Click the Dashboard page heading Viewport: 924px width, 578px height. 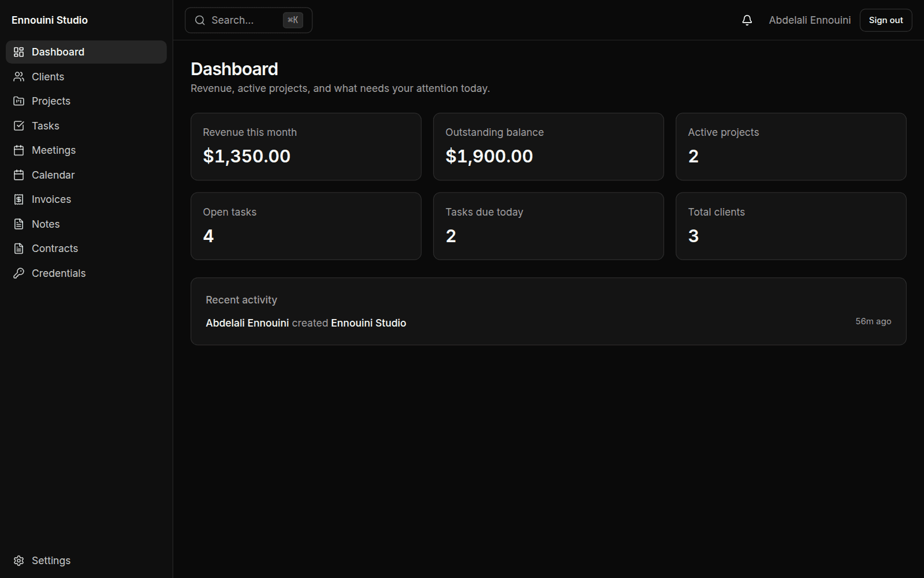(234, 69)
